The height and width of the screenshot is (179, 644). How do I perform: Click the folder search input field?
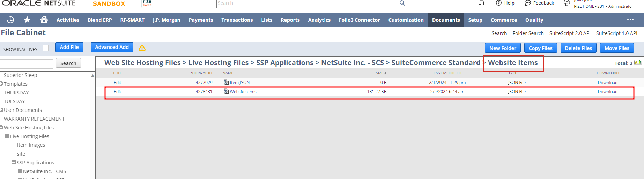click(27, 64)
